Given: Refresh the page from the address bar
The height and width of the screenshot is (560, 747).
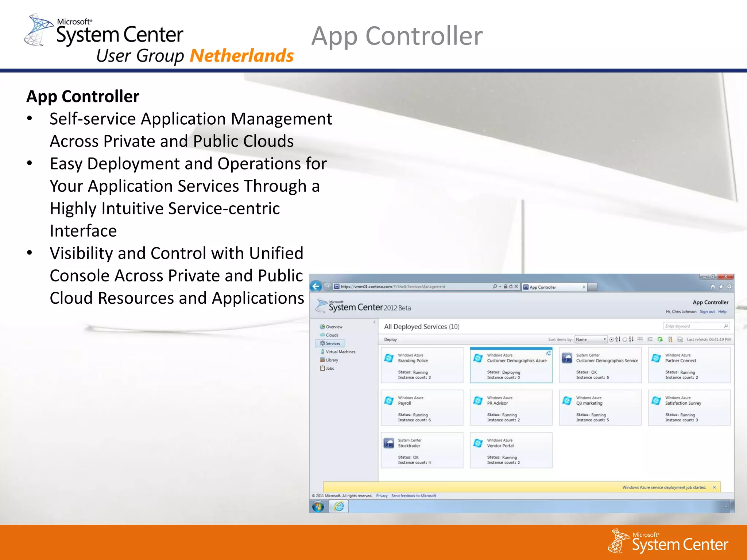Looking at the screenshot, I should click(x=511, y=287).
